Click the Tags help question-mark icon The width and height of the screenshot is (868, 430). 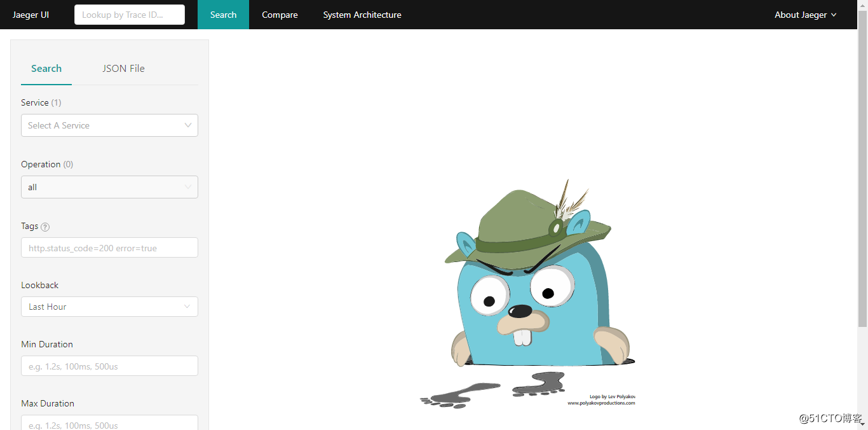[45, 227]
